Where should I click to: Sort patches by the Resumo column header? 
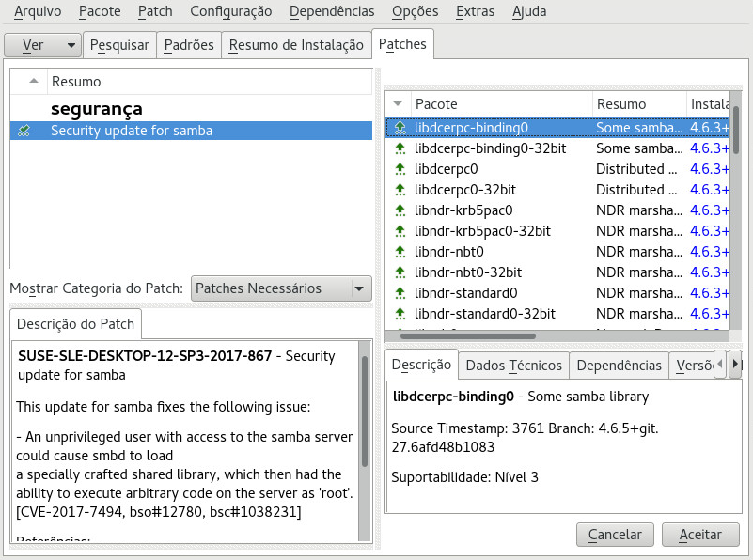click(x=210, y=82)
